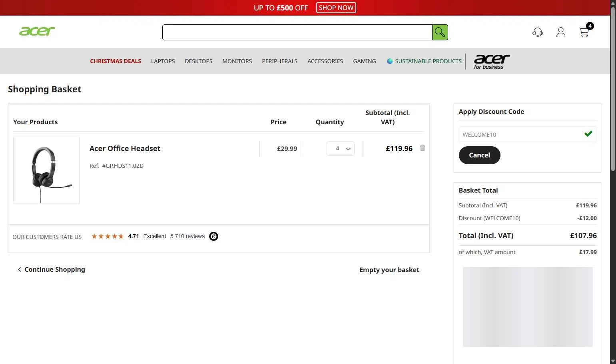Click the '£119.96' product row subtotal

[x=399, y=149]
